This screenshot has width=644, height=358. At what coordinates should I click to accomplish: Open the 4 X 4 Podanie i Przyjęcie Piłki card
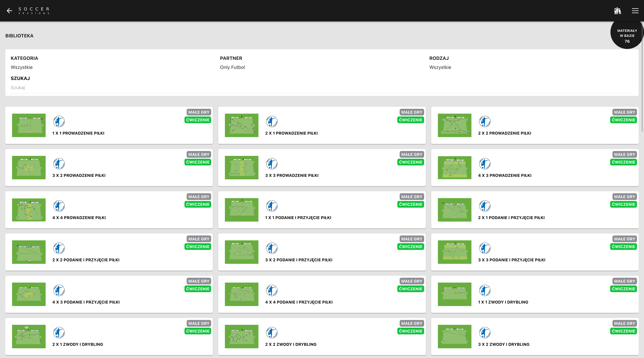coord(322,294)
